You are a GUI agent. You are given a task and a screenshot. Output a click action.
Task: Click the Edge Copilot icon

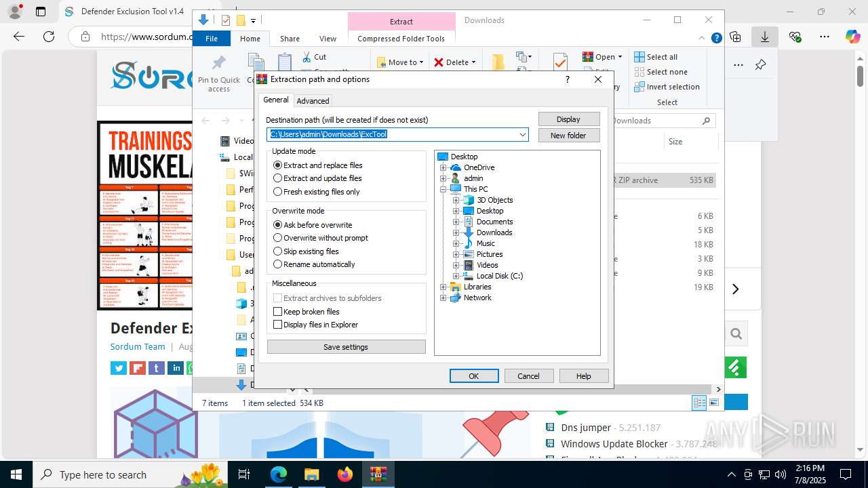pos(852,37)
